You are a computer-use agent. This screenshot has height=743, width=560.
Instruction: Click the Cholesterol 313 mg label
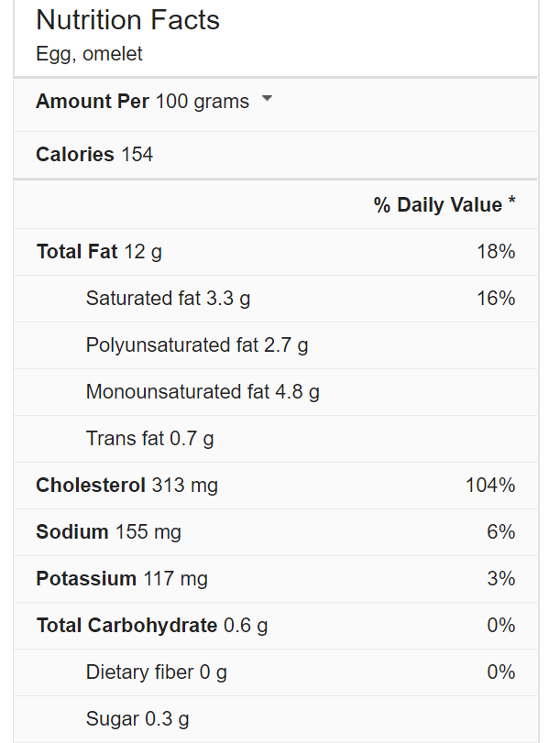tap(126, 486)
